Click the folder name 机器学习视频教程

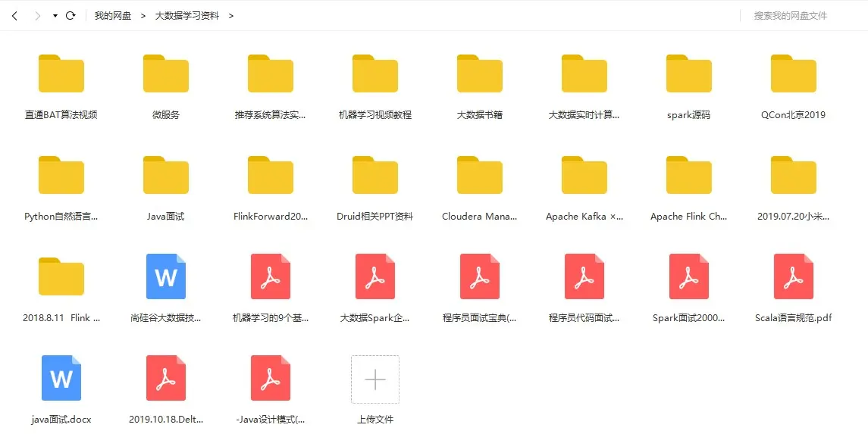[x=374, y=115]
